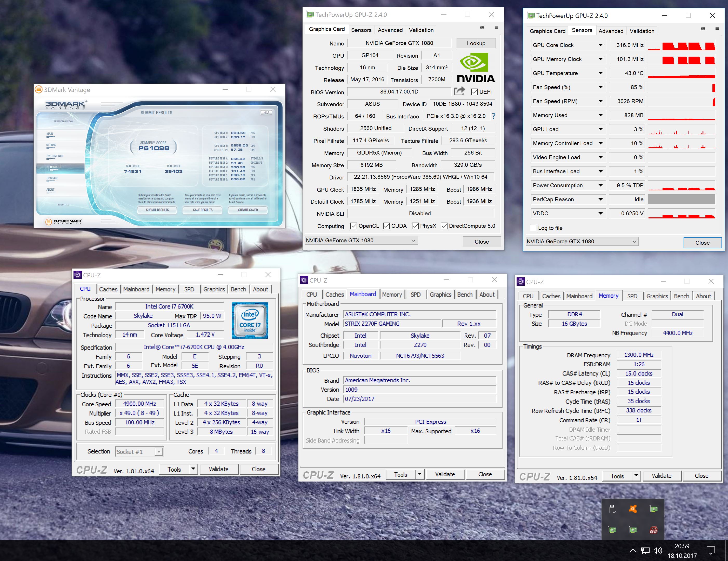
Task: Toggle the UEFI checkbox in GPU-Z
Action: [474, 92]
